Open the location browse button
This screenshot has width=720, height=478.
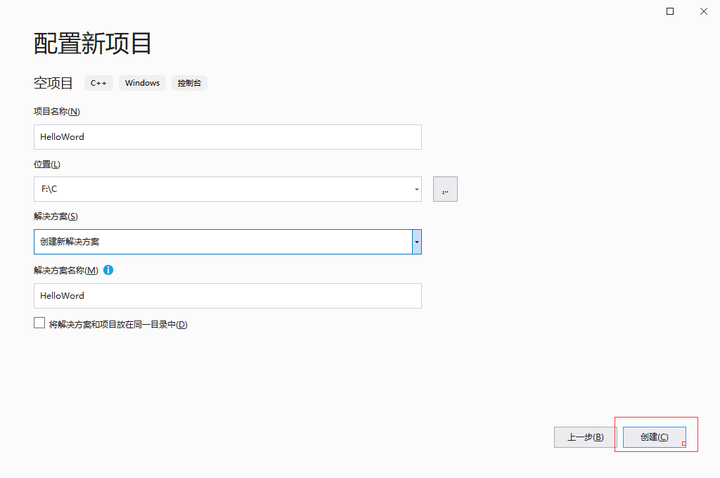tap(445, 189)
